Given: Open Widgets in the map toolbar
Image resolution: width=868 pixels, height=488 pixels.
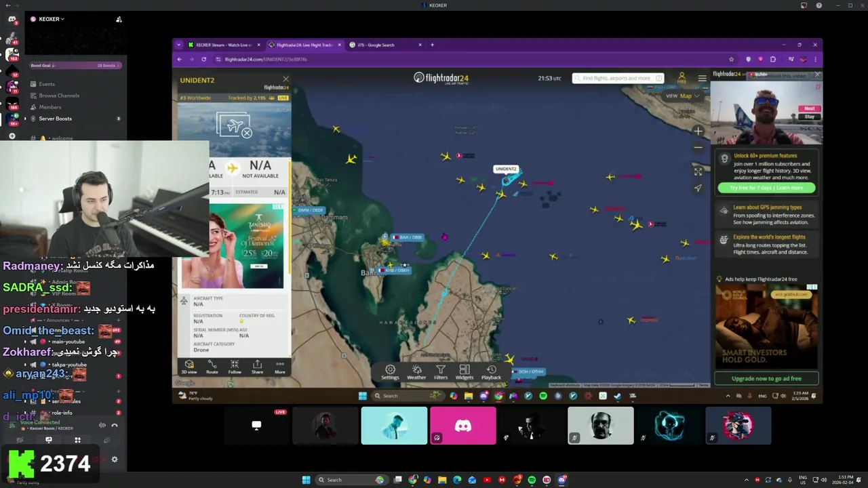Looking at the screenshot, I should click(465, 373).
